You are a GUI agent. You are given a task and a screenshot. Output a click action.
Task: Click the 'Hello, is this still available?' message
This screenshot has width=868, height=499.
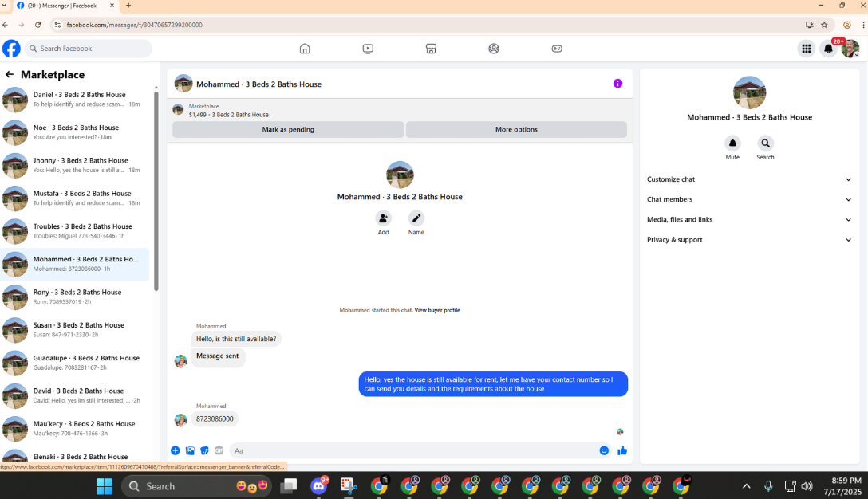236,339
